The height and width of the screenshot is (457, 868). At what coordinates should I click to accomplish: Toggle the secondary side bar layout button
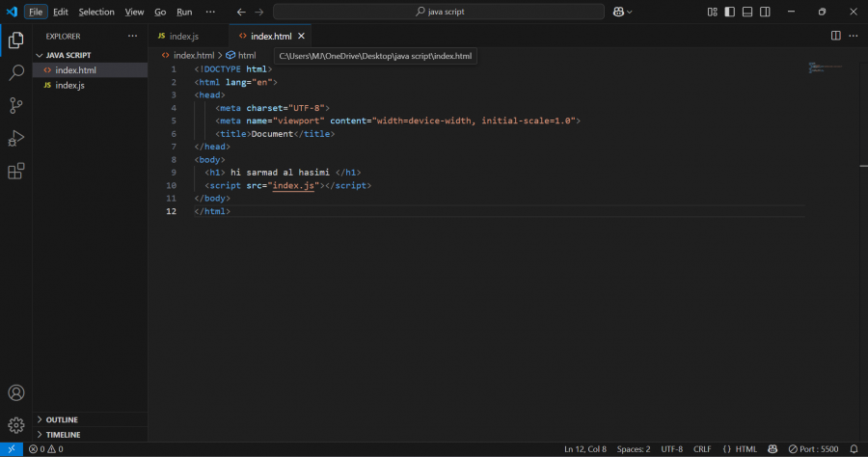[765, 12]
